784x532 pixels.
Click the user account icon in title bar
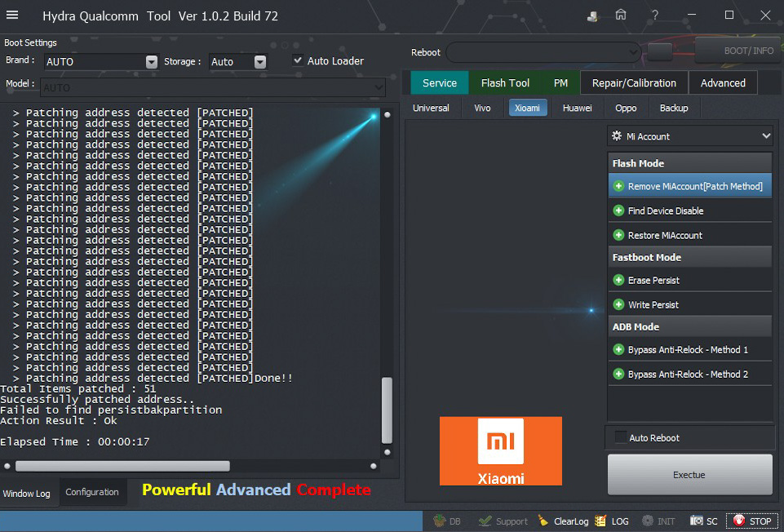[x=592, y=16]
